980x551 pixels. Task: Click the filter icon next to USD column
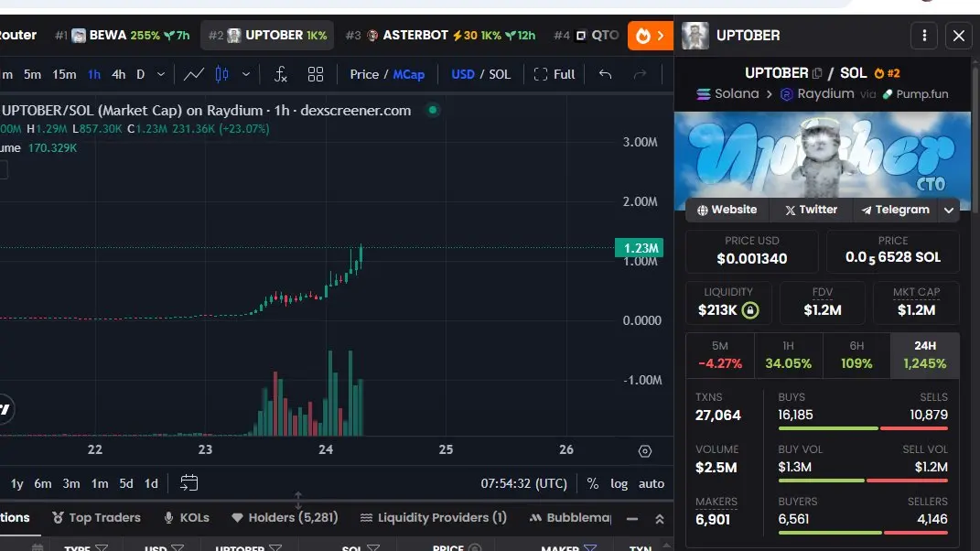point(178,548)
